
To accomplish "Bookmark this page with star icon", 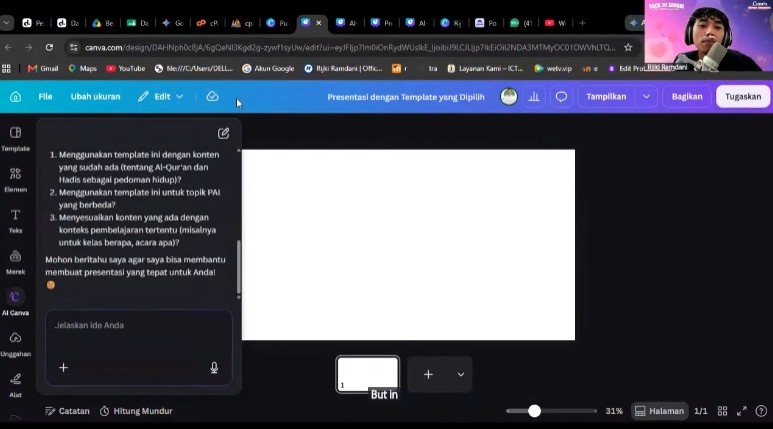I will pyautogui.click(x=628, y=47).
